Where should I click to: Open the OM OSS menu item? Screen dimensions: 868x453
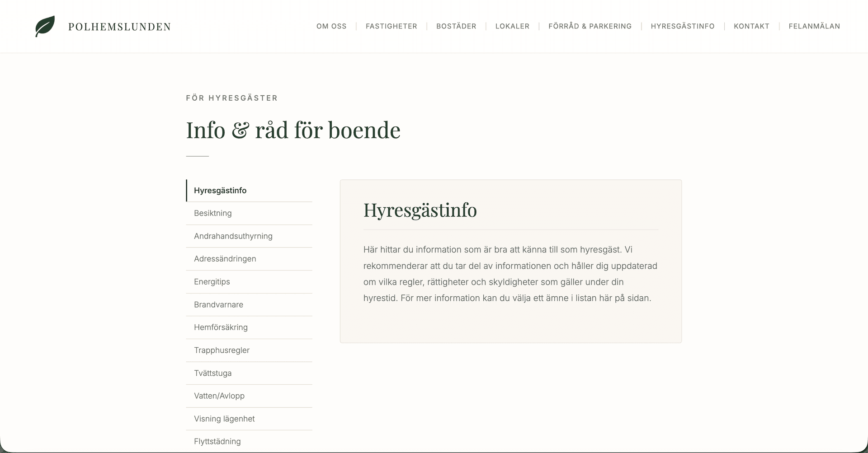click(331, 26)
